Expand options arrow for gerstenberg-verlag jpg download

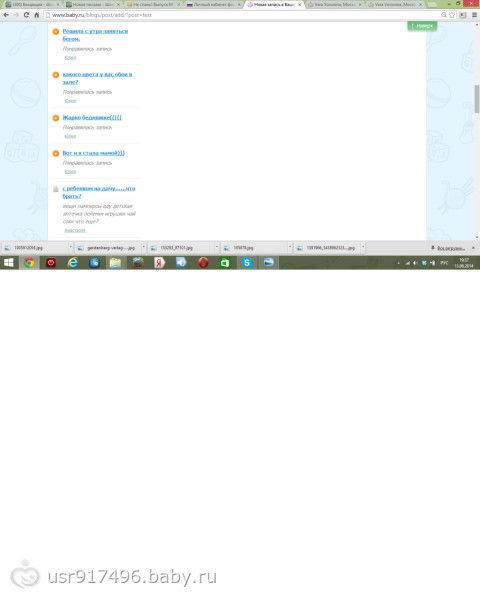pos(143,248)
